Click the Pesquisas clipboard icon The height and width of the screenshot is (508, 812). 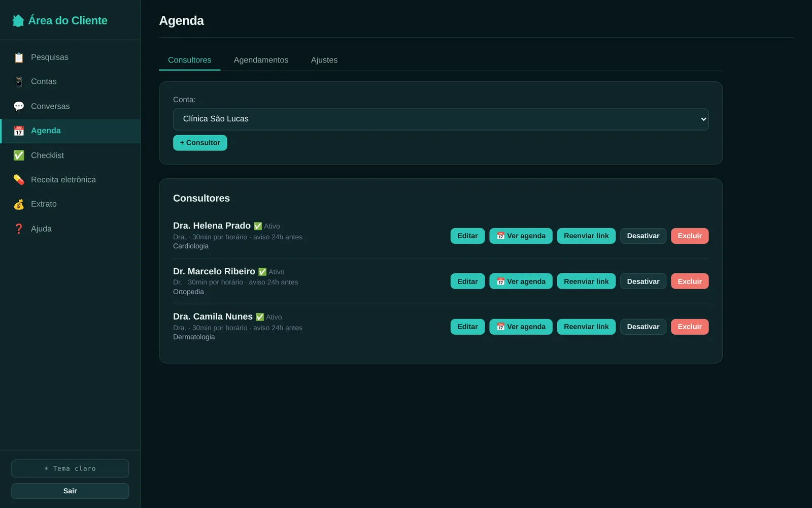coord(19,57)
